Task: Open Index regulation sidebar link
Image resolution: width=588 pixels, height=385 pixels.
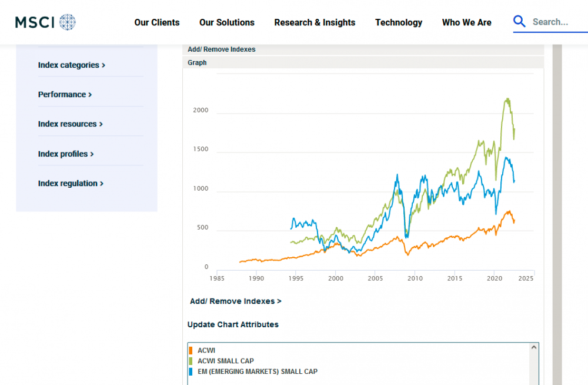Action: pyautogui.click(x=71, y=183)
